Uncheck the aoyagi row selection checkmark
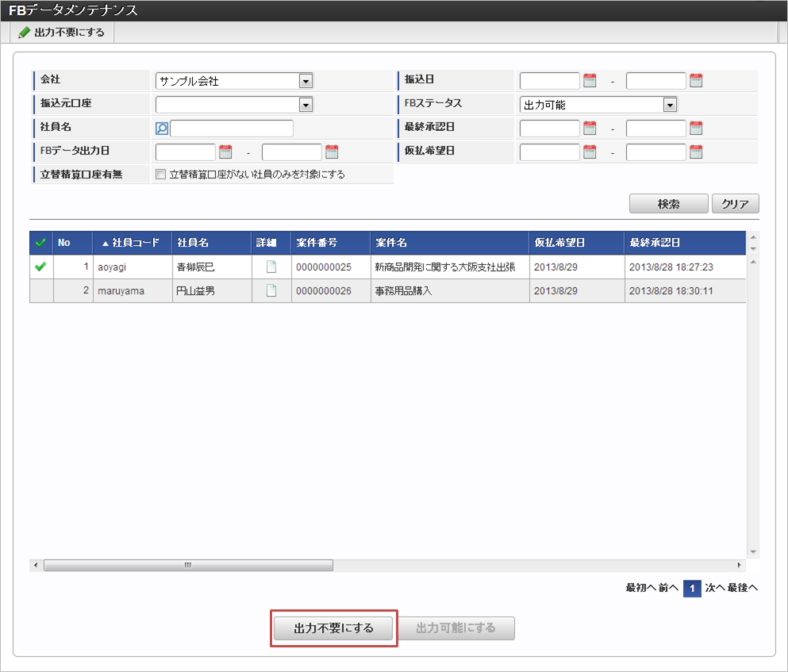Viewport: 788px width, 672px height. [40, 267]
